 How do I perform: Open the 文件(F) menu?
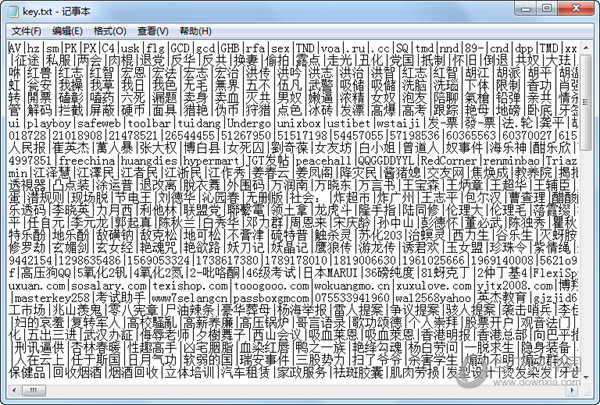tap(26, 31)
